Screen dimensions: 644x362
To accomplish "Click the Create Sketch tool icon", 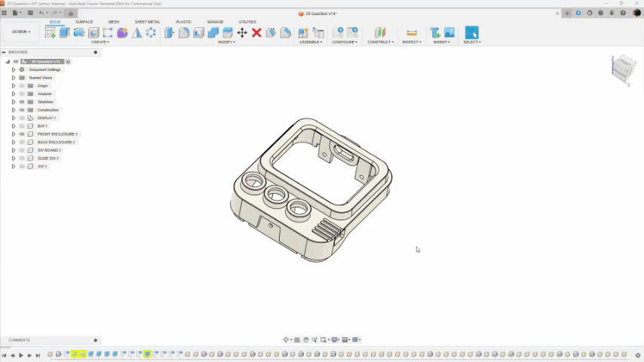I will coord(50,32).
